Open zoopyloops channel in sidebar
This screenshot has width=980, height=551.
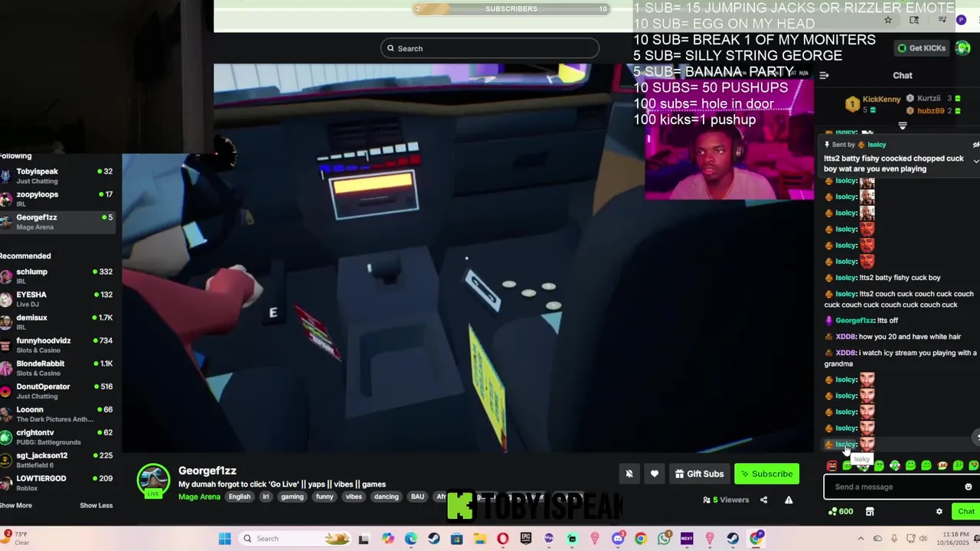[x=57, y=199]
